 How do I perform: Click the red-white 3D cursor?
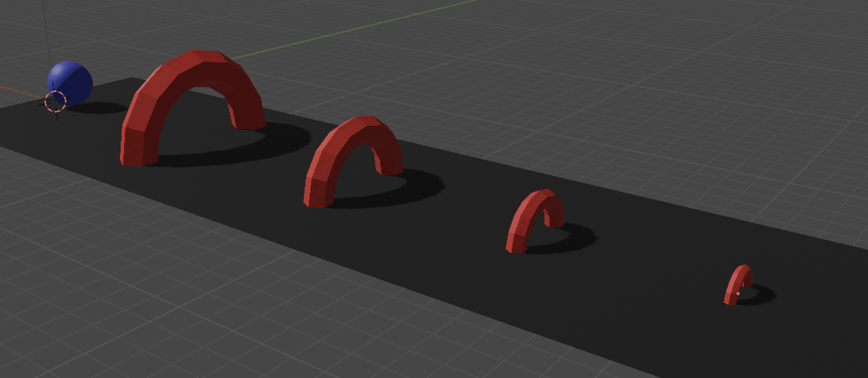[x=55, y=101]
